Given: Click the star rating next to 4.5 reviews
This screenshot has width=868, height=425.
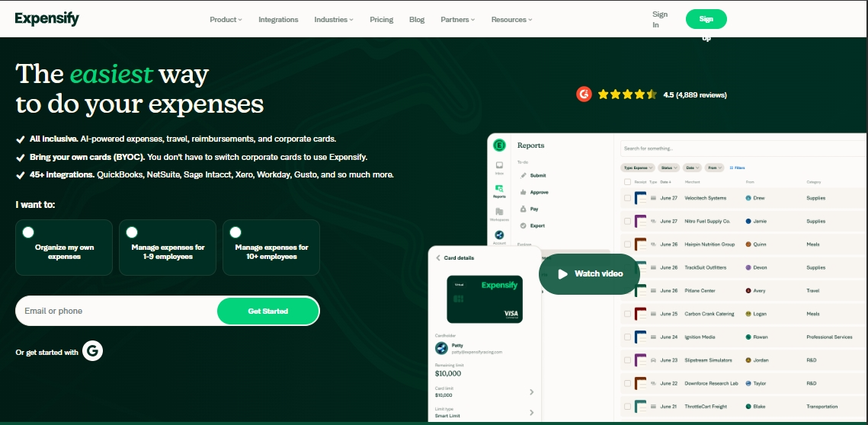Looking at the screenshot, I should (x=627, y=94).
